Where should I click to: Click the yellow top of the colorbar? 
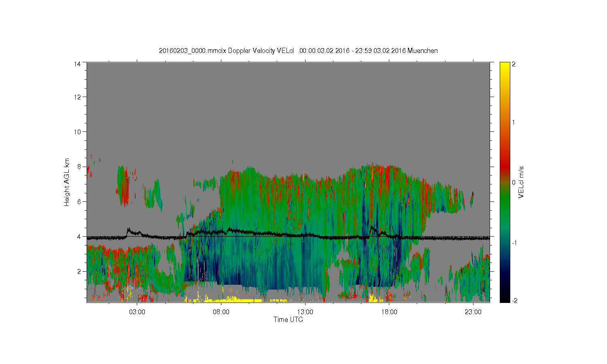[505, 67]
